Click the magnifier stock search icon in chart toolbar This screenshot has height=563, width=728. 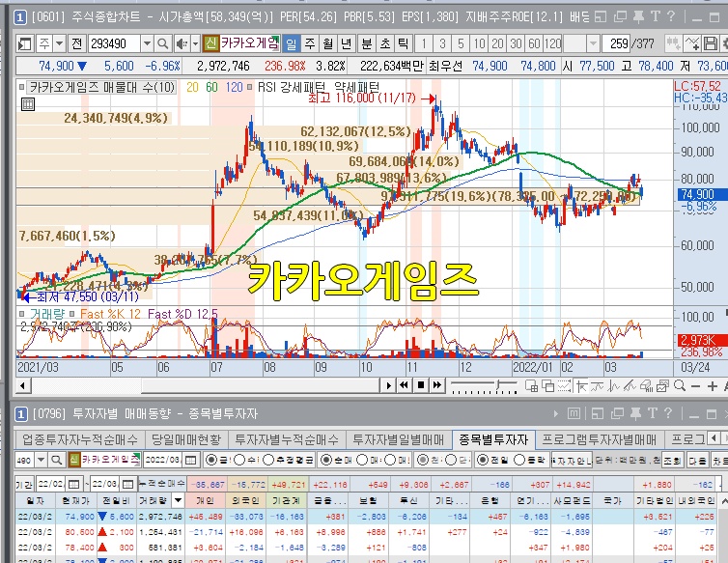[x=162, y=44]
